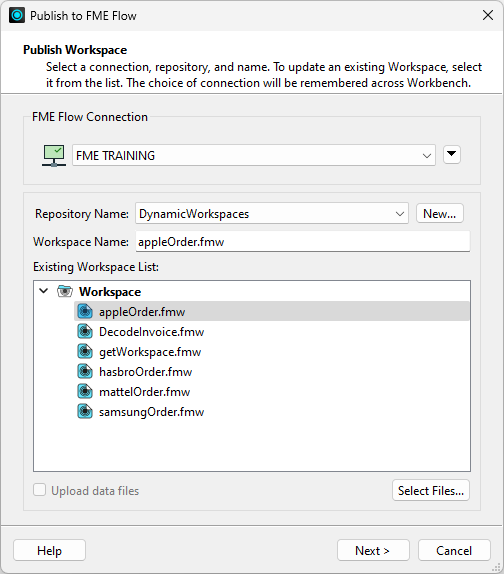Screen dimensions: 504x574
Task: Open the connection options black arrow menu
Action: click(452, 154)
